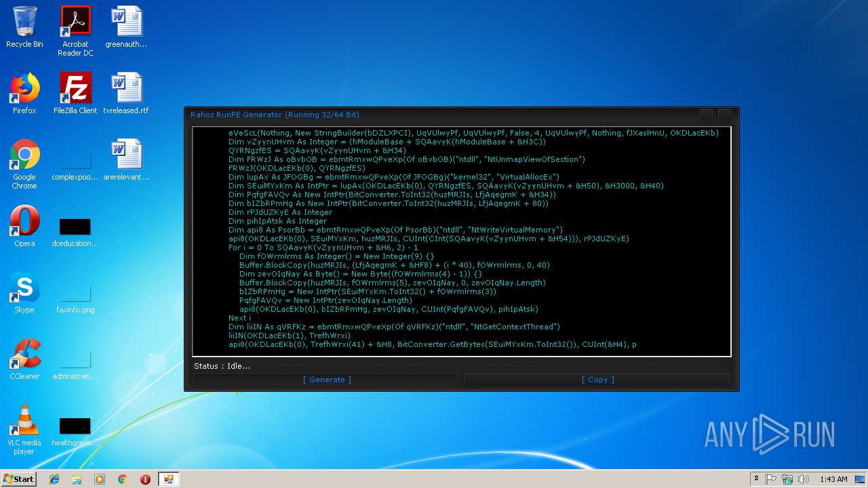The image size is (868, 488).
Task: Click line containing NtWriteVirtualMemory
Action: [395, 230]
